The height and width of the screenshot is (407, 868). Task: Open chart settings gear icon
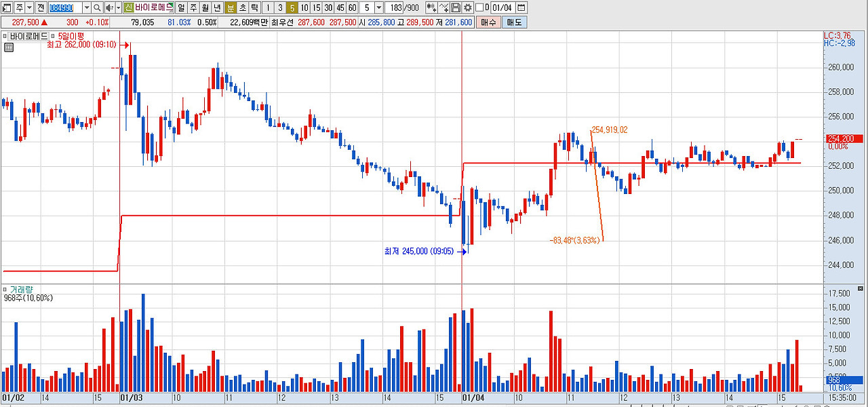click(x=468, y=7)
